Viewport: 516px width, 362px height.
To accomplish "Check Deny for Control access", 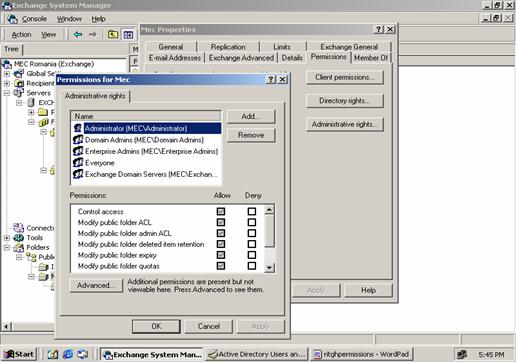I will pos(252,211).
